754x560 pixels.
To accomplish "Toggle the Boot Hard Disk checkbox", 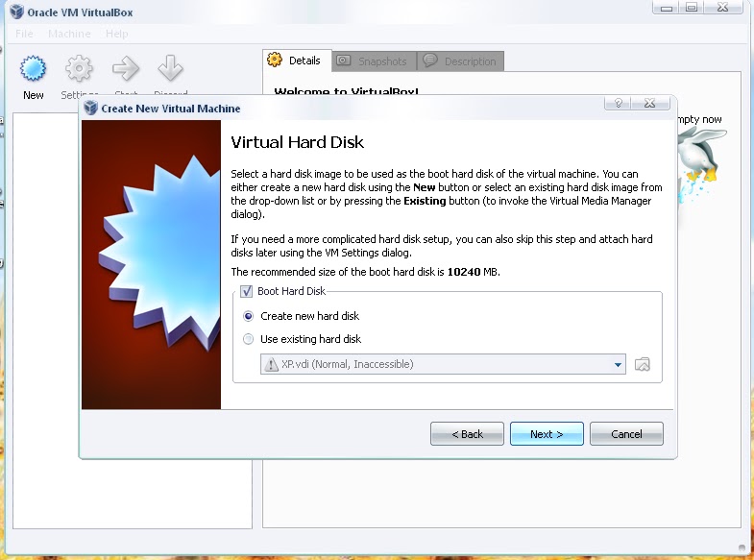I will 246,291.
